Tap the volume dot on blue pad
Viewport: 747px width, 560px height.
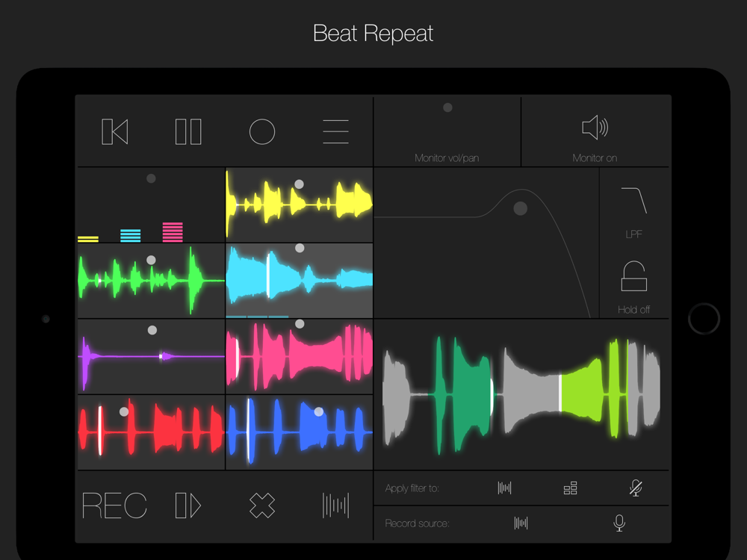(319, 412)
